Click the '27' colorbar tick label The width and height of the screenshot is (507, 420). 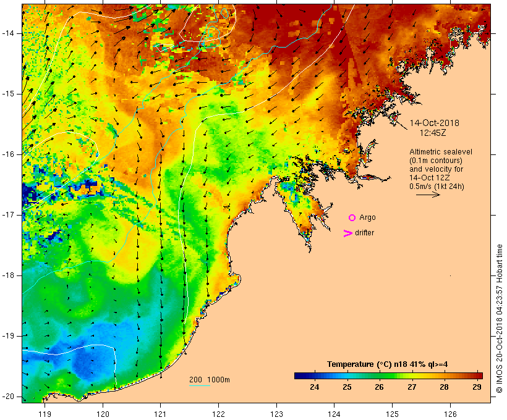pyautogui.click(x=412, y=387)
